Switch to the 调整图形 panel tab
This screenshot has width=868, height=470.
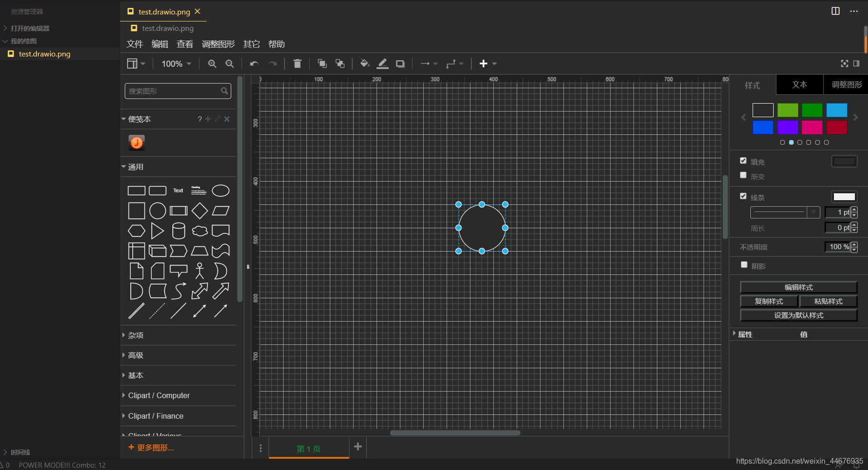846,84
